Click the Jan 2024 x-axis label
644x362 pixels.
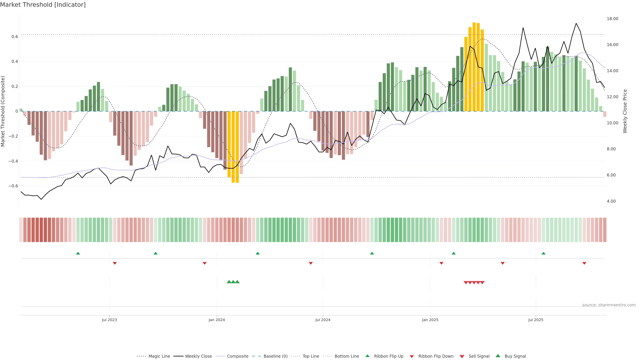(217, 320)
